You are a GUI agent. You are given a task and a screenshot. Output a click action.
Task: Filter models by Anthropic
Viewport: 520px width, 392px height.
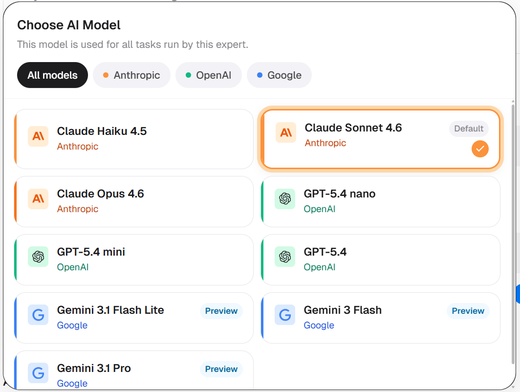tap(132, 75)
